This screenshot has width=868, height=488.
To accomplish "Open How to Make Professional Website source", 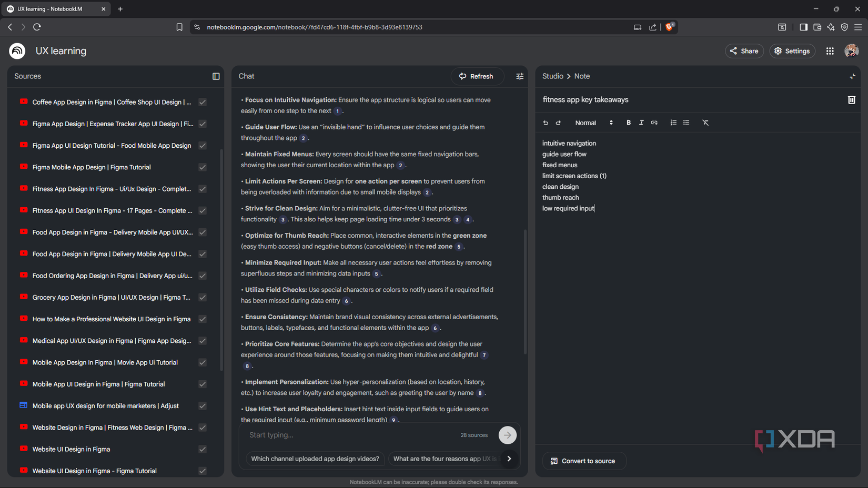I will [111, 319].
